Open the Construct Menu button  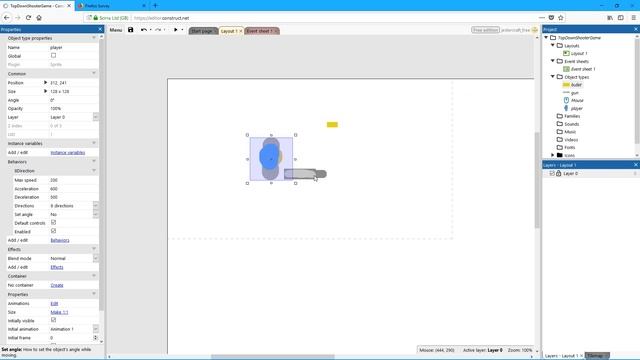[x=116, y=30]
